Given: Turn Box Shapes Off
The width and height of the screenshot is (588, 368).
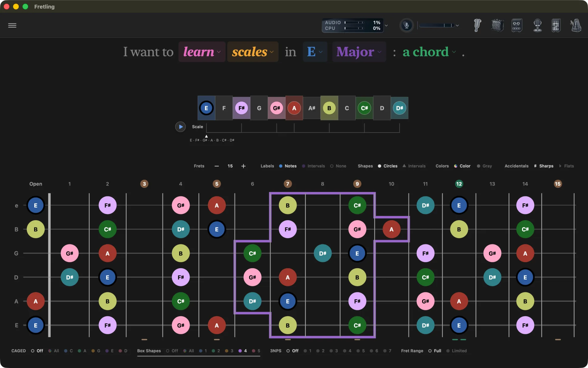Looking at the screenshot, I should click(172, 351).
